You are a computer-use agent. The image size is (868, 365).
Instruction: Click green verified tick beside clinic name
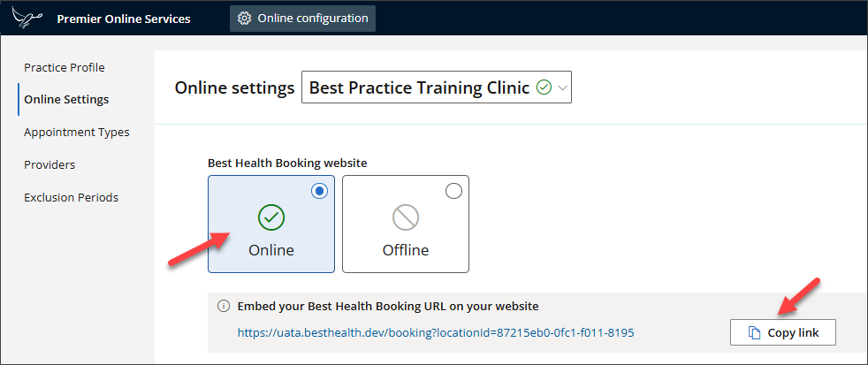coord(544,87)
